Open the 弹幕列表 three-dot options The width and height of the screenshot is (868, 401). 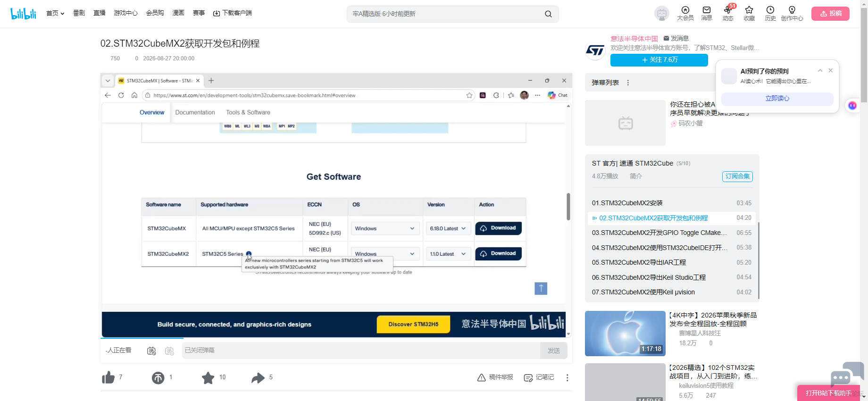coord(628,83)
